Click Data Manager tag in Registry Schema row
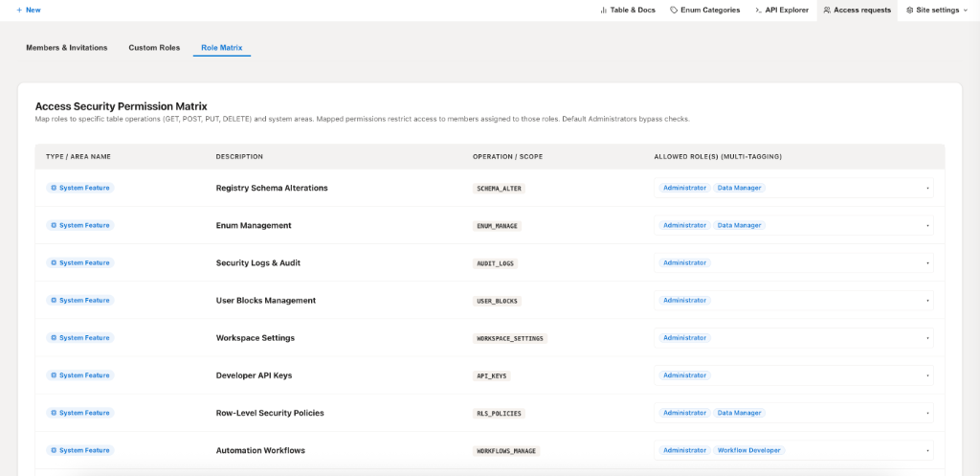 pos(740,188)
